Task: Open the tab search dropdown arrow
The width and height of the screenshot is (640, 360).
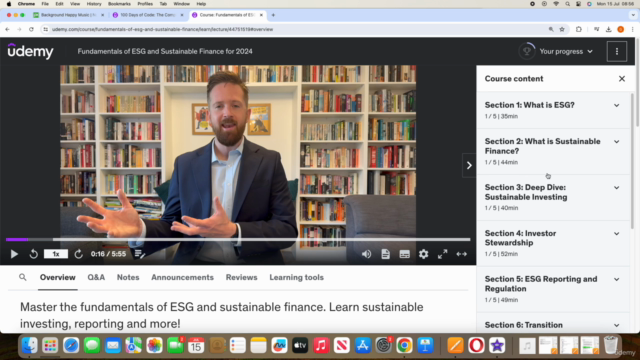Action: [633, 15]
